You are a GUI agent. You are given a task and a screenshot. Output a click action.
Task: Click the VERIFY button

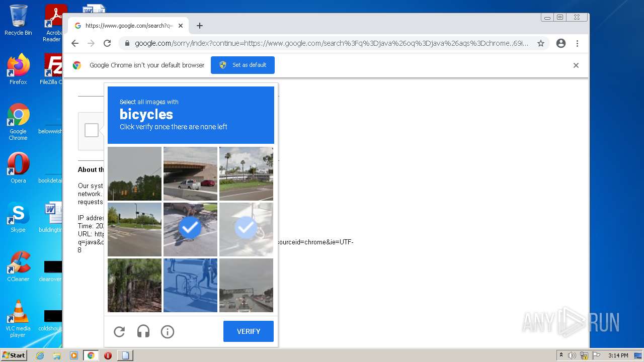tap(249, 331)
